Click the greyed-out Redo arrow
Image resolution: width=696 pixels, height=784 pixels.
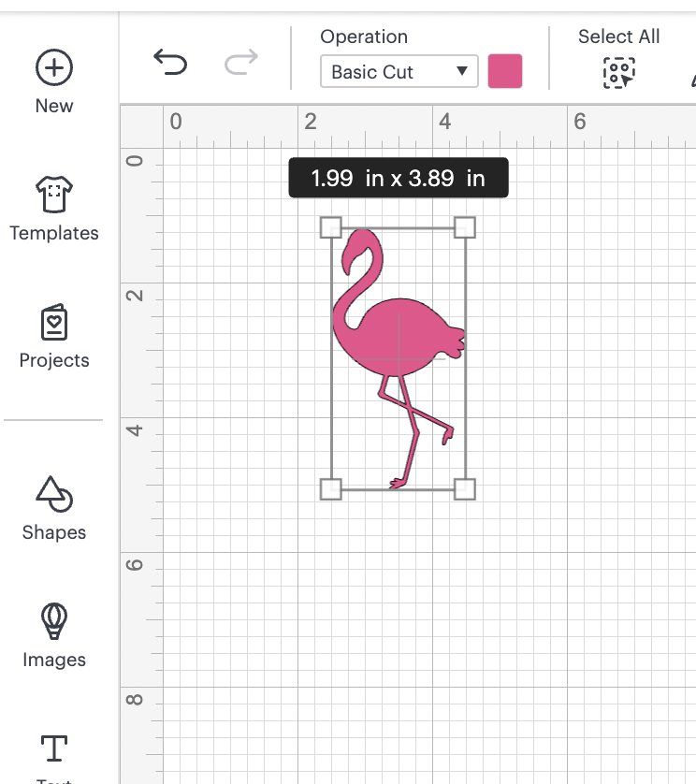point(241,63)
